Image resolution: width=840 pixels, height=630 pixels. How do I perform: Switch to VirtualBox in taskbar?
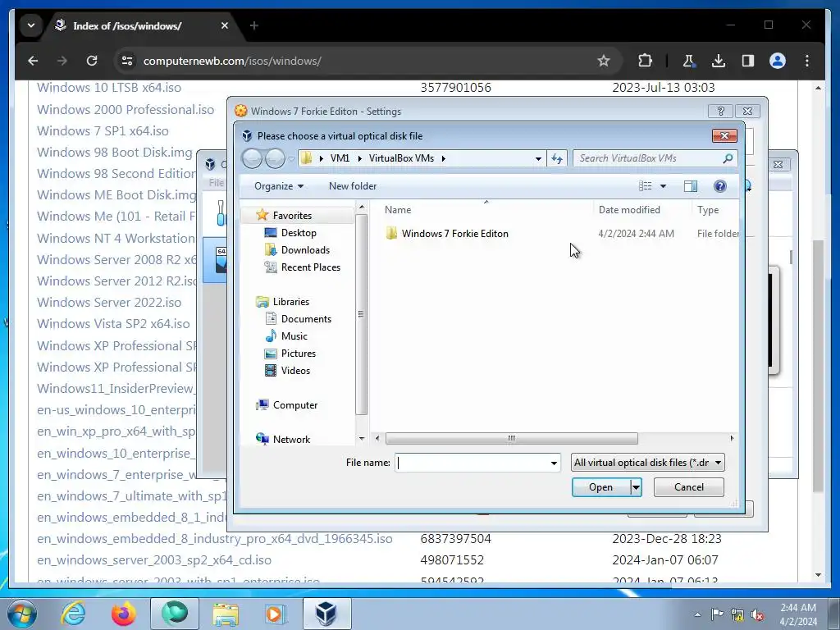click(326, 614)
